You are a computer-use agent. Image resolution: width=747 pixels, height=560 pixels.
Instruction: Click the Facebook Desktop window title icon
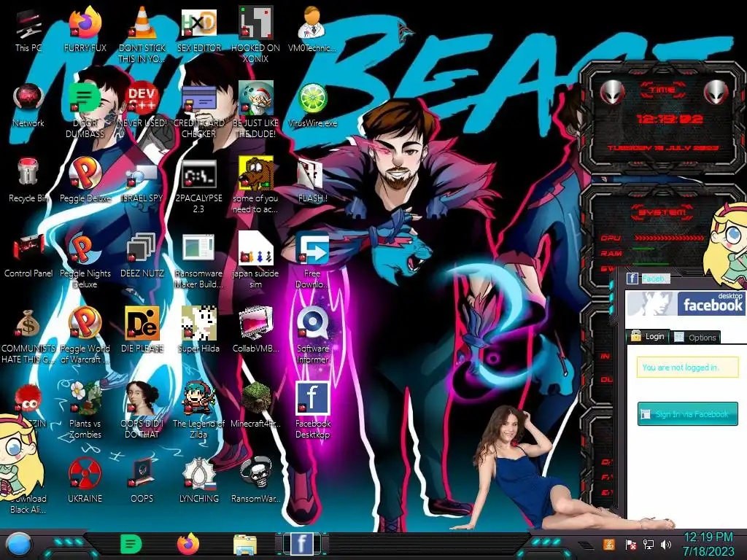coord(632,279)
